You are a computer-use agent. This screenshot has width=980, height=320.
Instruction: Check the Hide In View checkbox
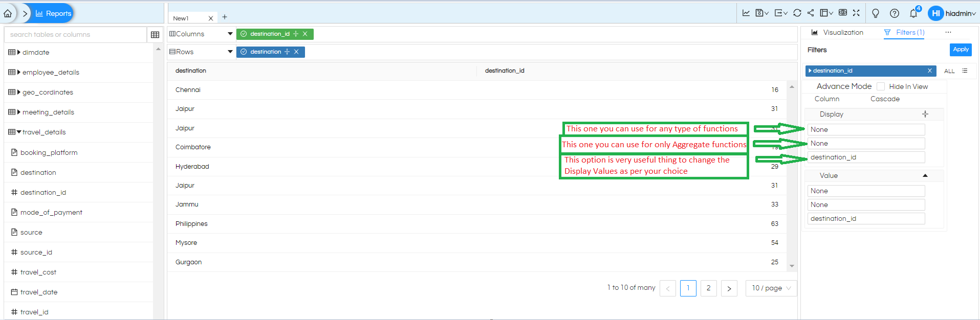click(x=881, y=86)
